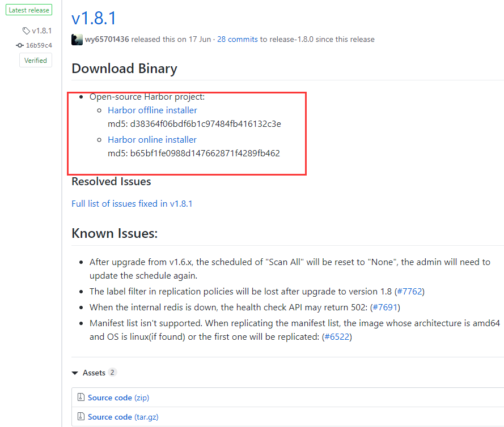This screenshot has width=504, height=427.
Task: Open issue #7691 link
Action: coord(385,308)
